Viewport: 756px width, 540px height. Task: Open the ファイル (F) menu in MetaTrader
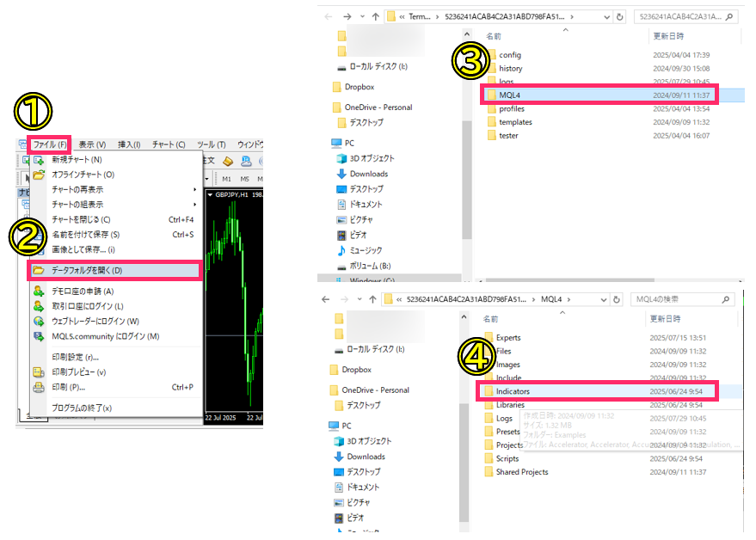(x=50, y=144)
